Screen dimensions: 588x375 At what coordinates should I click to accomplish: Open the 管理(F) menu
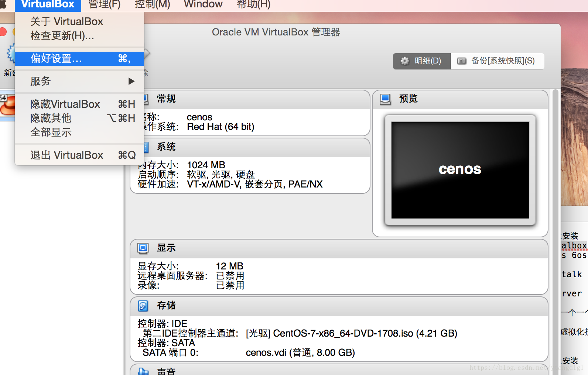click(x=105, y=4)
